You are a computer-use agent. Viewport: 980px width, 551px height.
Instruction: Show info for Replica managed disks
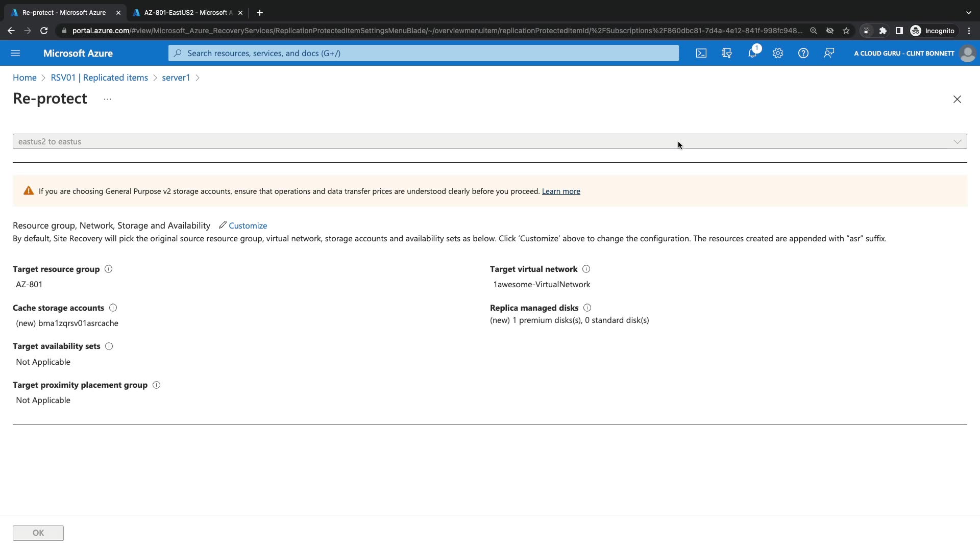(x=587, y=308)
